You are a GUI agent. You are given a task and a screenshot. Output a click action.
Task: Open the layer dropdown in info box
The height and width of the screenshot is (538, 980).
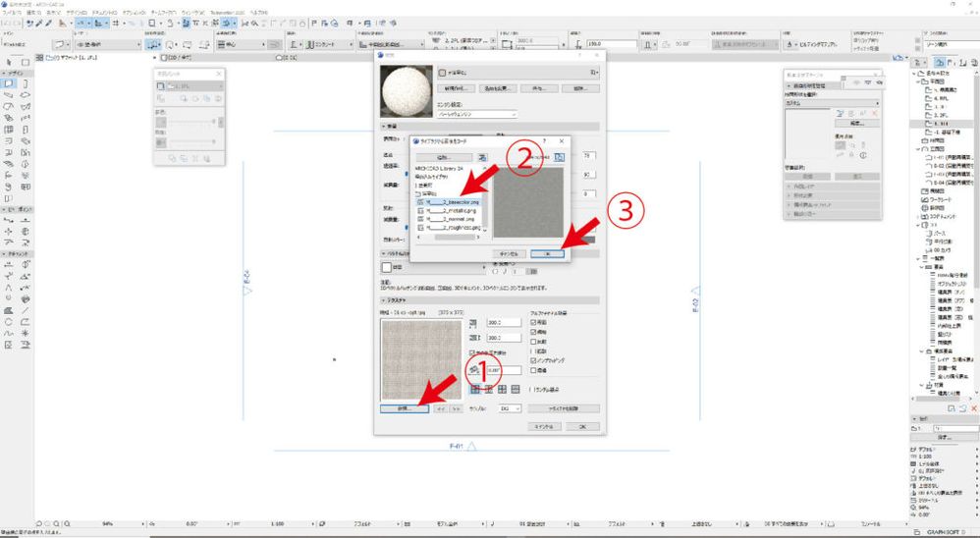107,45
